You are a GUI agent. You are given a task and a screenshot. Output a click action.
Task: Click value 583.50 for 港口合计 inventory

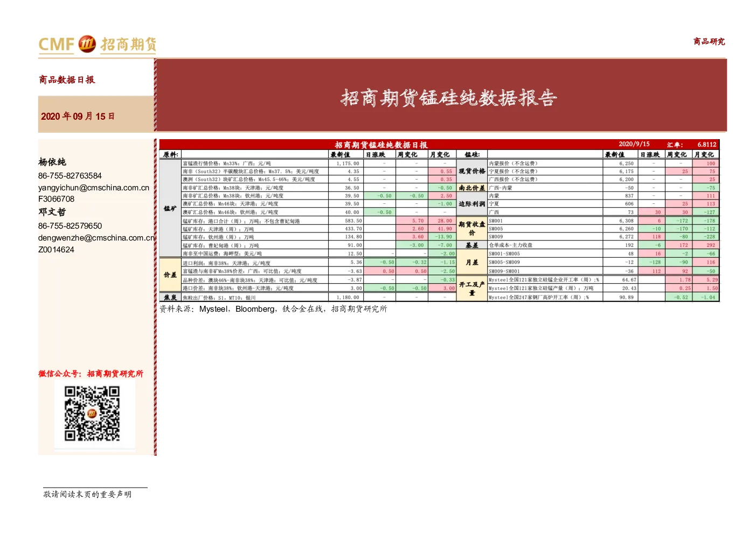(353, 221)
